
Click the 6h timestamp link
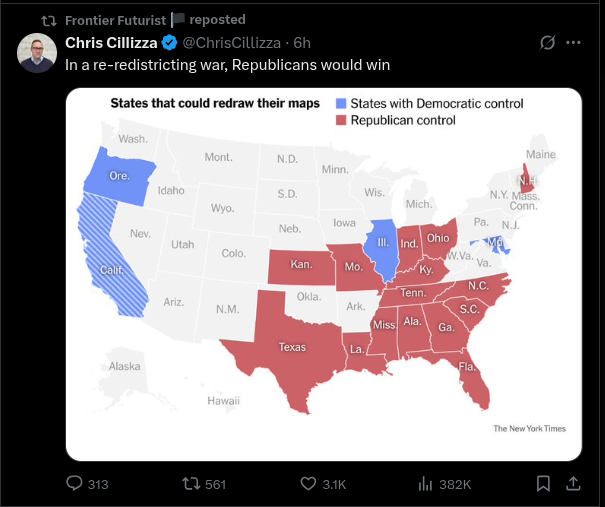[x=303, y=42]
